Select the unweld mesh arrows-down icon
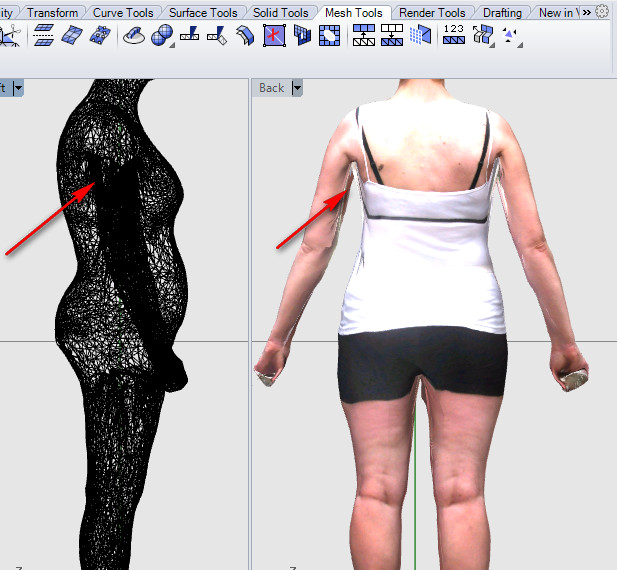The image size is (617, 570). (392, 35)
